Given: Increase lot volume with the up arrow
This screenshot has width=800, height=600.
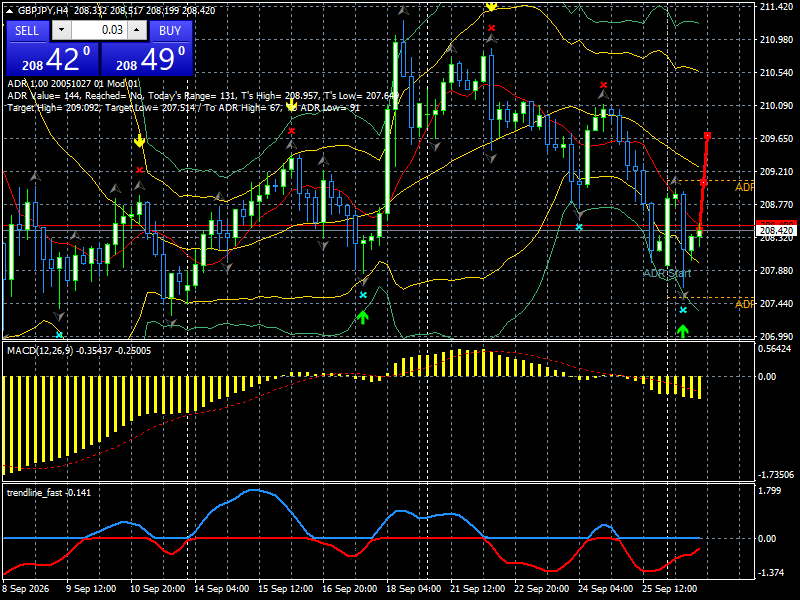Looking at the screenshot, I should click(137, 30).
